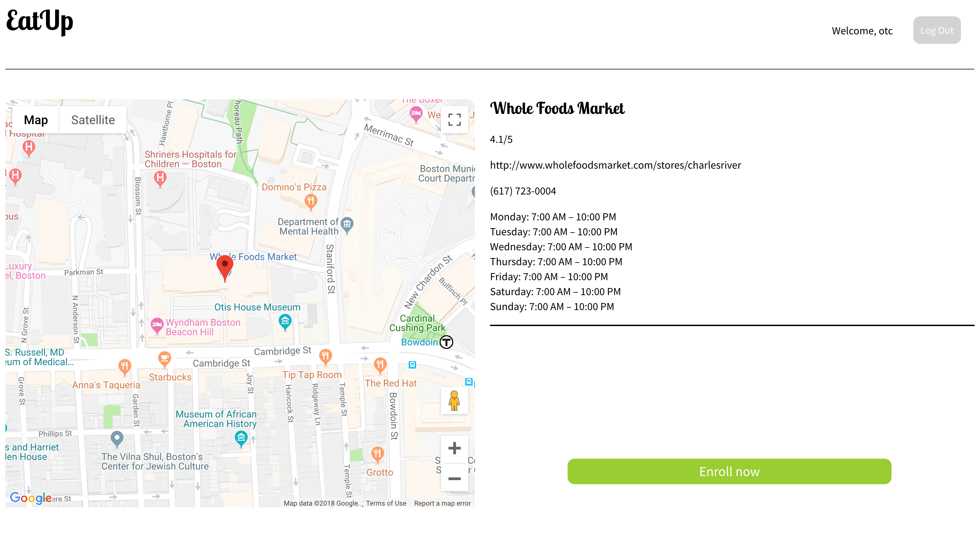The height and width of the screenshot is (559, 980).
Task: Select the Shriners Hospitals marker icon
Action: click(160, 178)
